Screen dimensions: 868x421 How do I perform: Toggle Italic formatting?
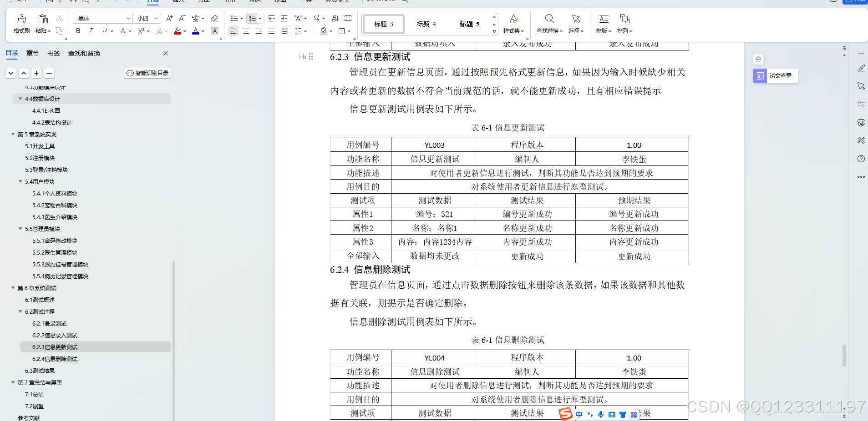click(x=91, y=31)
